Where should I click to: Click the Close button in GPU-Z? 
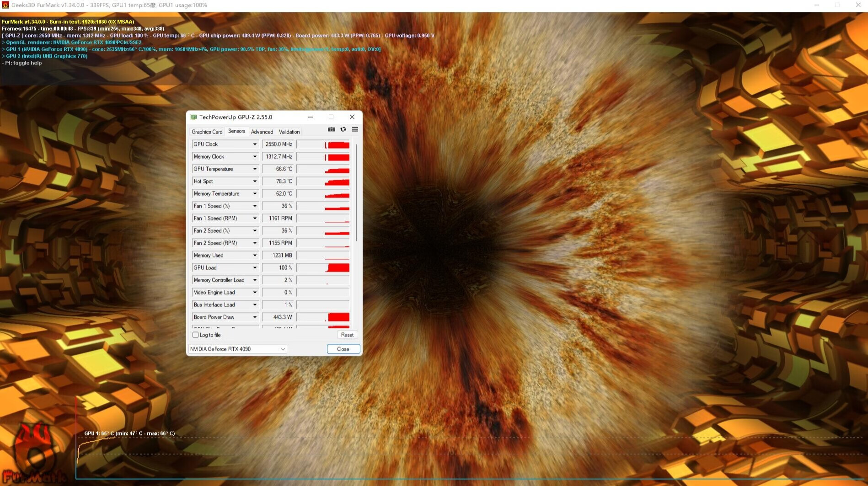(x=343, y=349)
